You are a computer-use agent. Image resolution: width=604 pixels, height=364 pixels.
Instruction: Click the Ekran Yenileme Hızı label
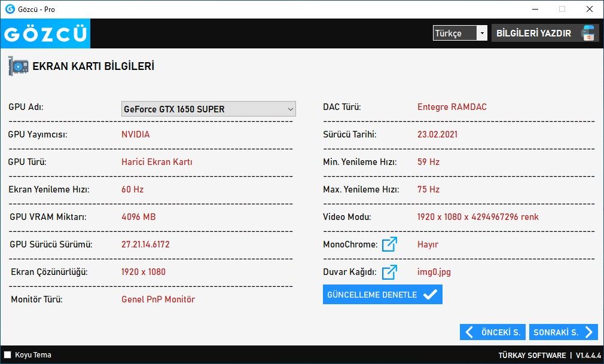pyautogui.click(x=49, y=189)
